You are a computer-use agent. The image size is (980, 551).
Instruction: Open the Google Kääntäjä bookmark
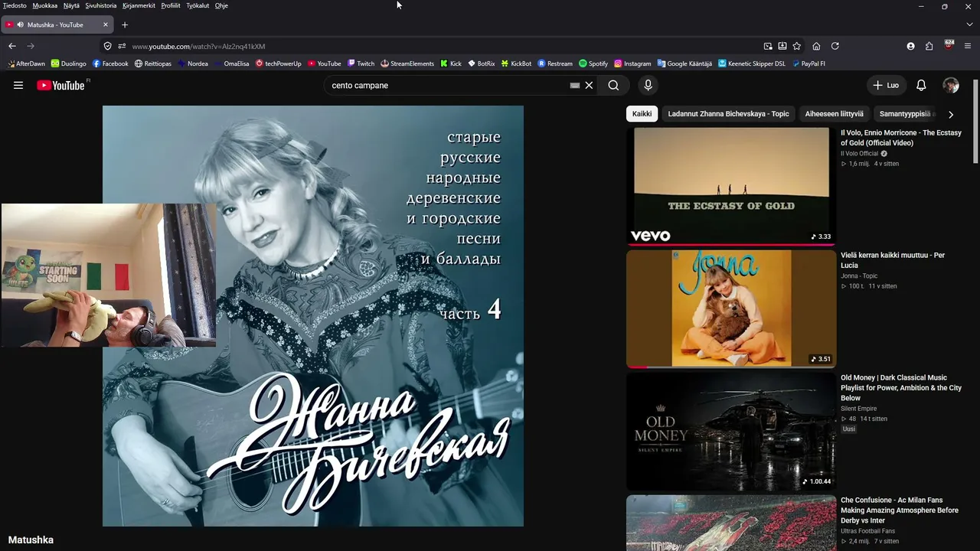684,64
